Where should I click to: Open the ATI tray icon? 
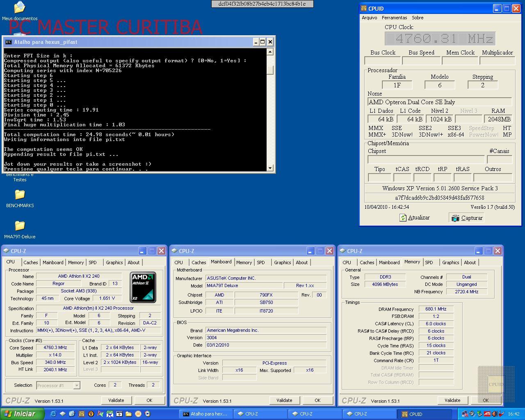(x=487, y=414)
